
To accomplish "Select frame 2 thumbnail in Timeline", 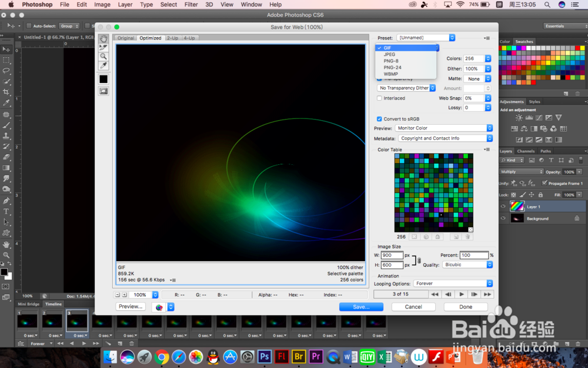I will [x=52, y=321].
